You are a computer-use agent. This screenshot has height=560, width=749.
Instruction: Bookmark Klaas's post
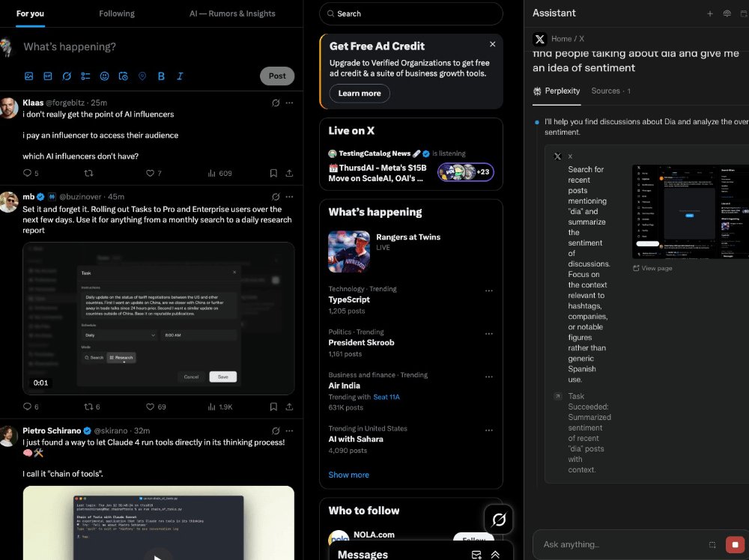click(273, 173)
